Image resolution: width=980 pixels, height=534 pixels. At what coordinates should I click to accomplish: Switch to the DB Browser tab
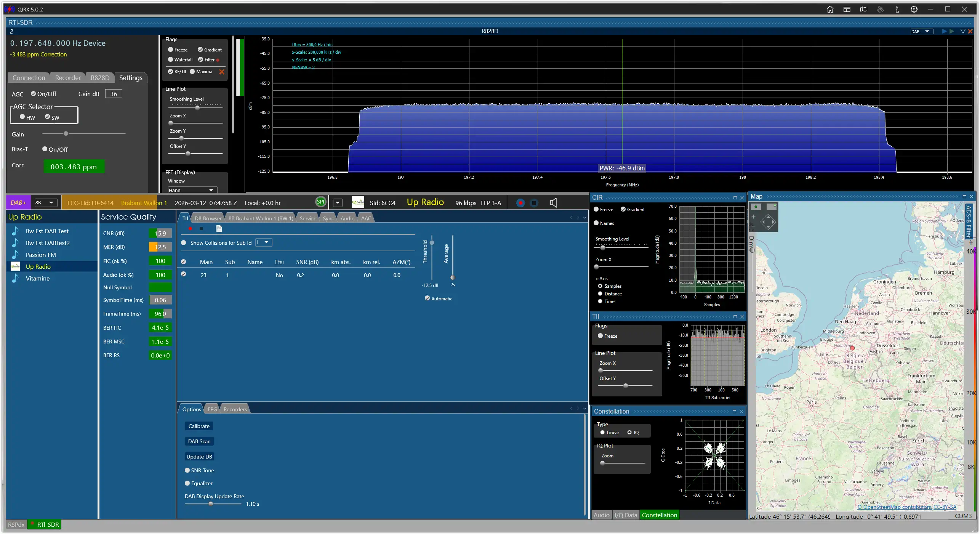click(208, 218)
